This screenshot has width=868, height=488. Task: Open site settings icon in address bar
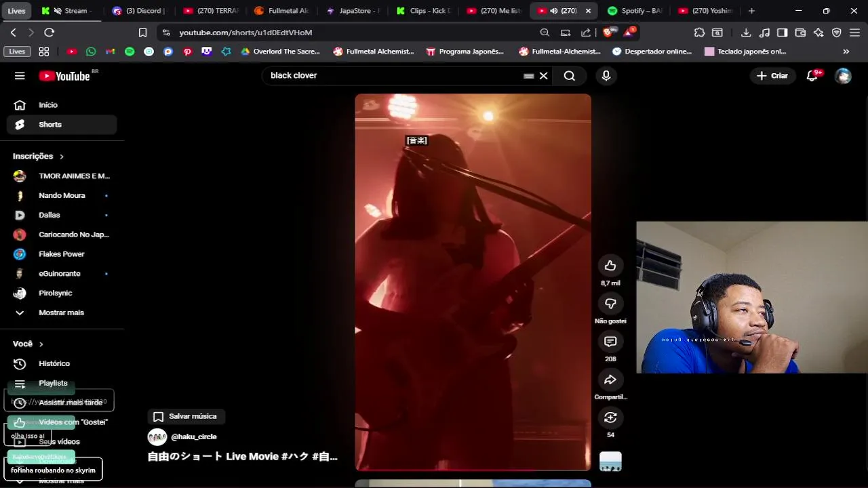[166, 33]
